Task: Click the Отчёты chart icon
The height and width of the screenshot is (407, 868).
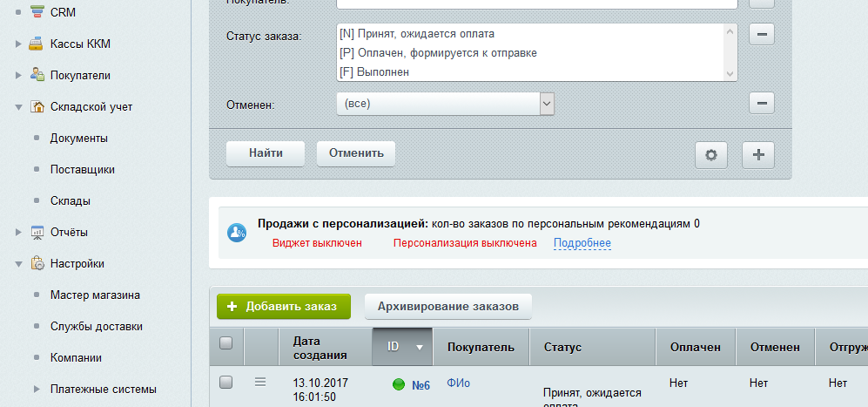Action: [37, 232]
